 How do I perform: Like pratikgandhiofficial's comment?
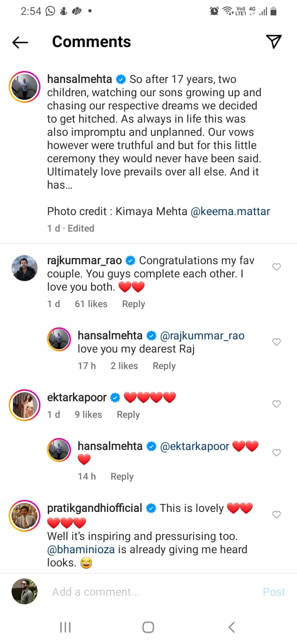pos(277,514)
